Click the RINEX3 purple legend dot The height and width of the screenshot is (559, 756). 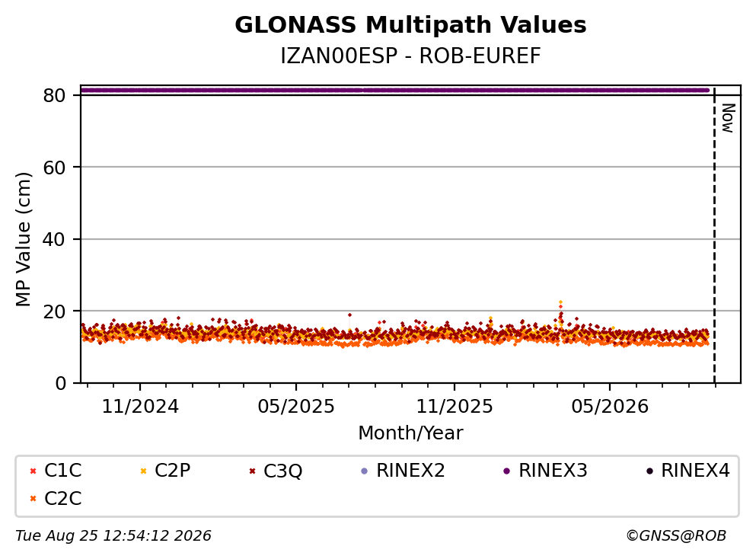coord(507,471)
